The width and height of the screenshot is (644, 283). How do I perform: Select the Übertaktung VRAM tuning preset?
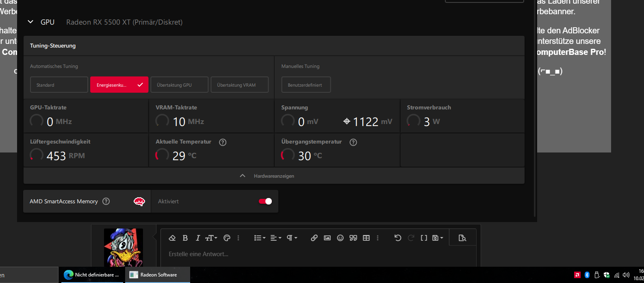(240, 85)
